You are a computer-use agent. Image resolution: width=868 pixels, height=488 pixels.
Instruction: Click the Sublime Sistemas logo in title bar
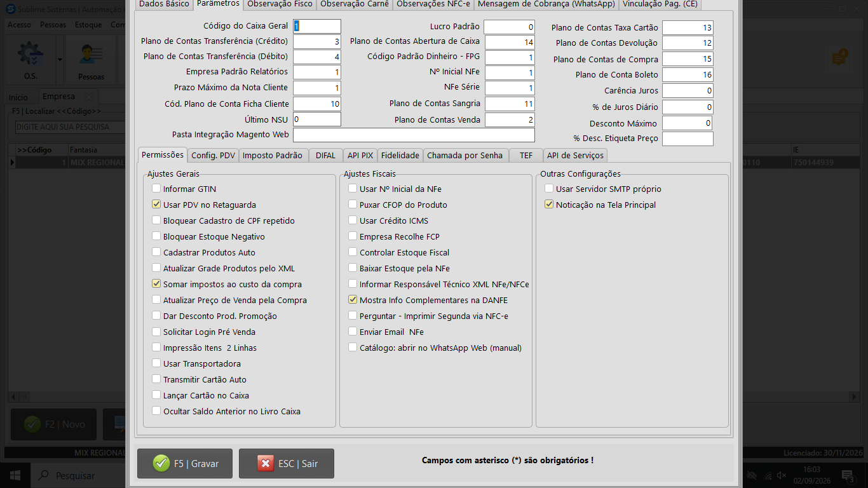tap(10, 10)
